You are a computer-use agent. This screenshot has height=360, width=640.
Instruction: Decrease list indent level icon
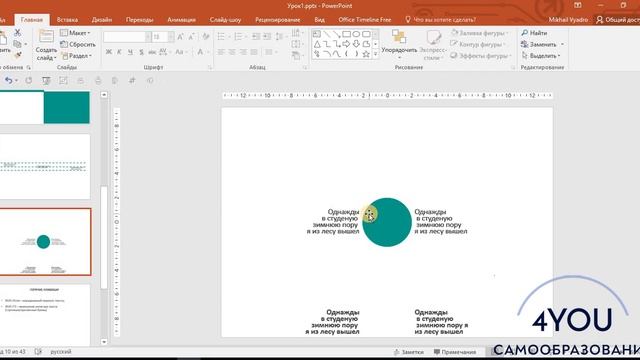pyautogui.click(x=256, y=37)
